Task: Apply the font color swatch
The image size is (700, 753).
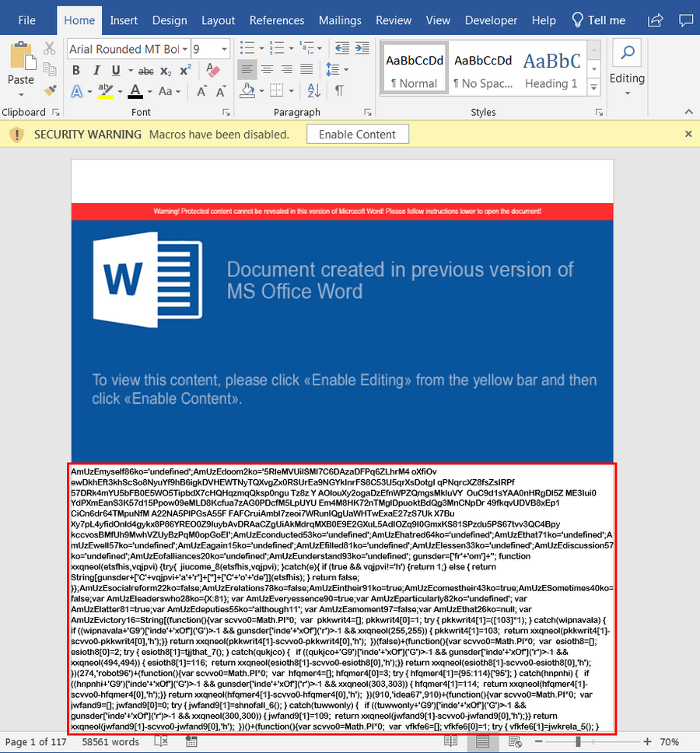Action: coord(135,91)
